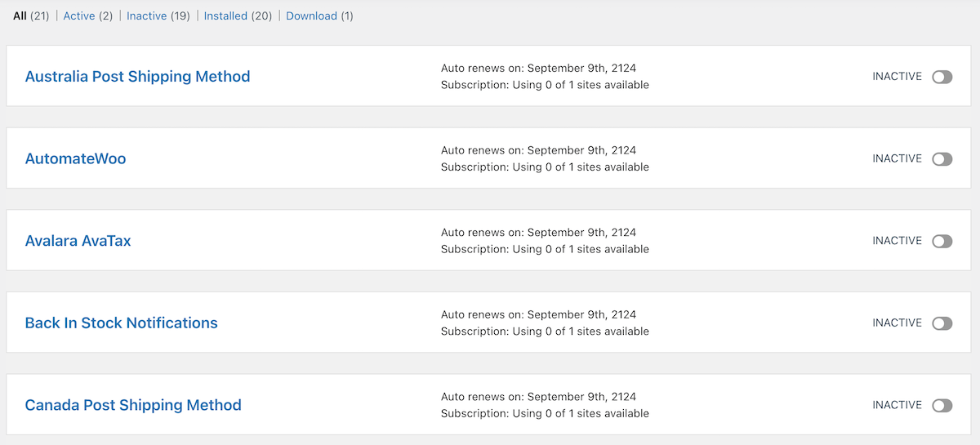Click INACTIVE label for Back In Stock Notifications
Image resolution: width=980 pixels, height=445 pixels.
click(897, 323)
